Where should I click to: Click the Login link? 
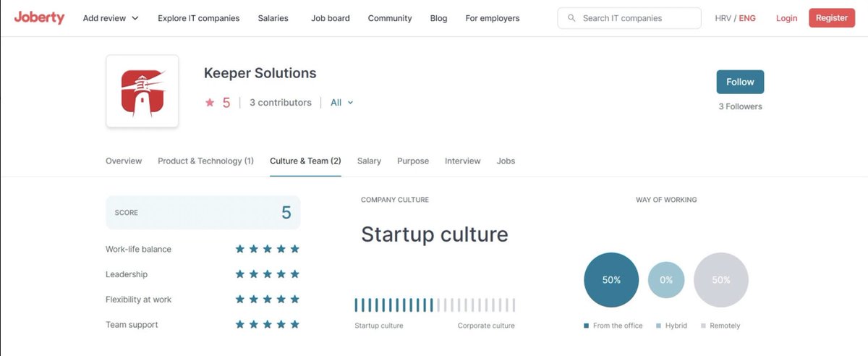coord(786,18)
